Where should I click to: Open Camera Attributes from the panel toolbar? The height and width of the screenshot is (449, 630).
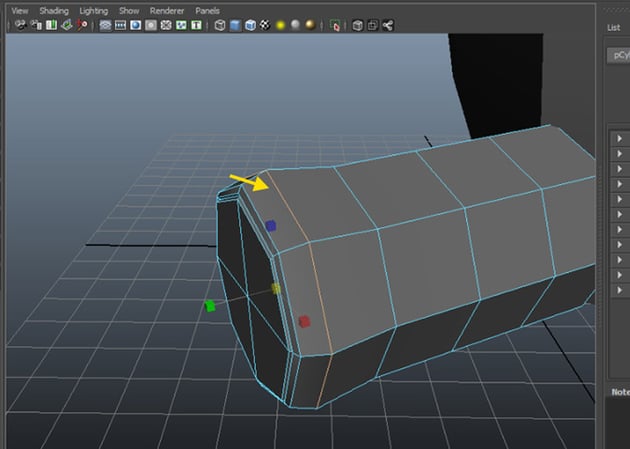click(36, 25)
